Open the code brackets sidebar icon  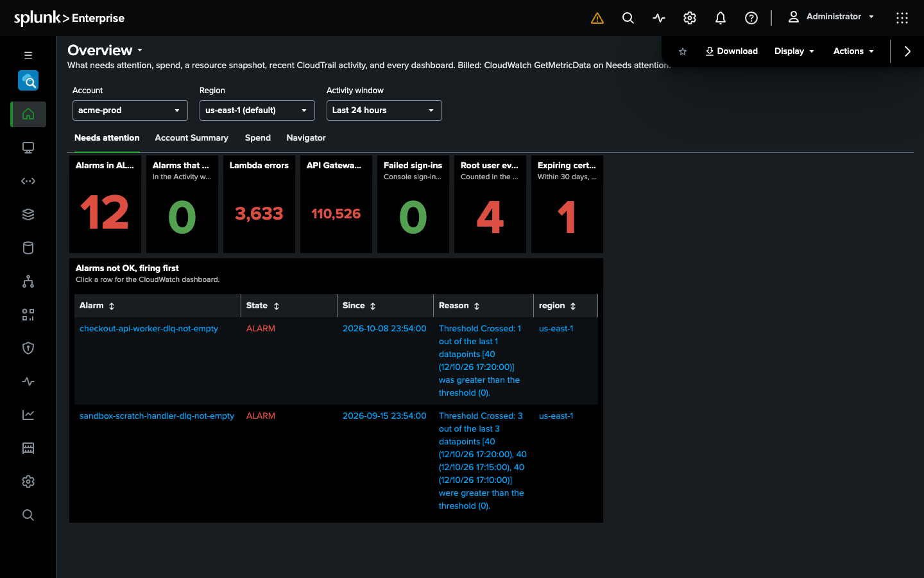pyautogui.click(x=28, y=181)
